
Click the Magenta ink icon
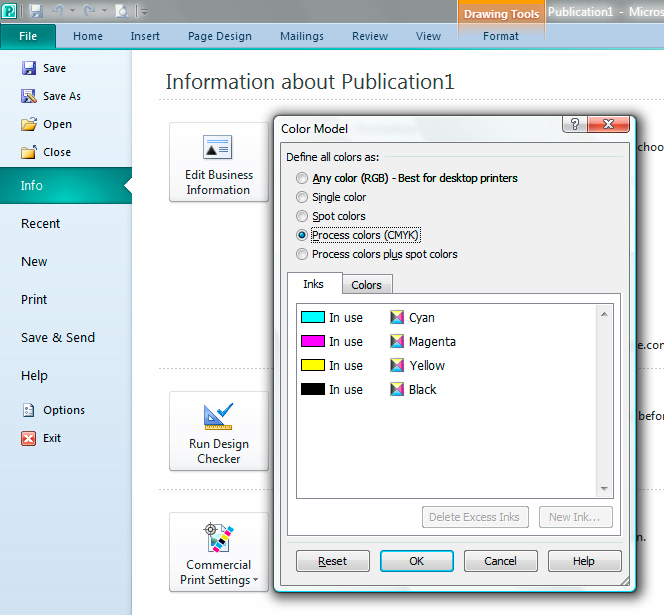tap(397, 342)
